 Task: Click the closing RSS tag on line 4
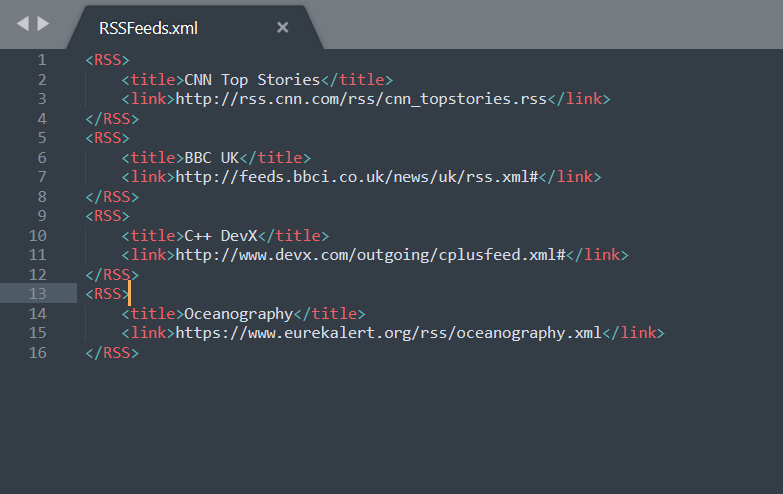tap(112, 119)
